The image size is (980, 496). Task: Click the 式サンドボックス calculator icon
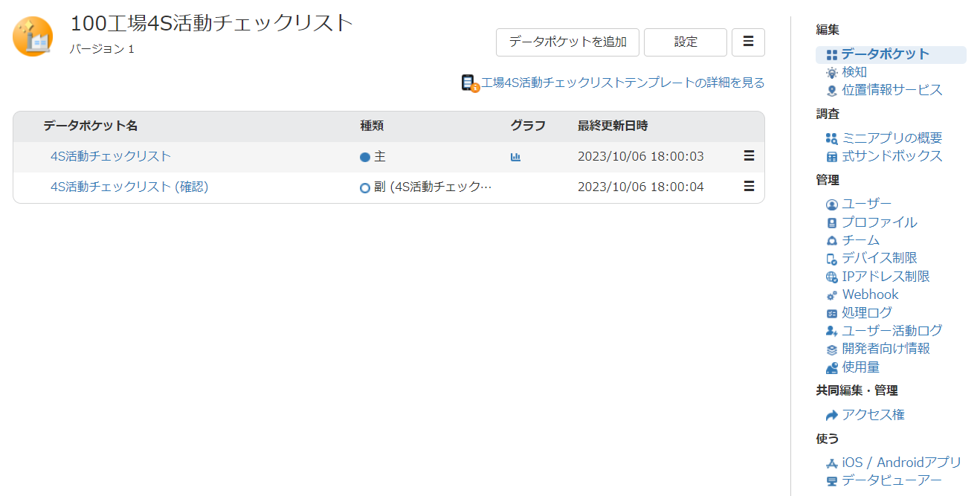(832, 157)
